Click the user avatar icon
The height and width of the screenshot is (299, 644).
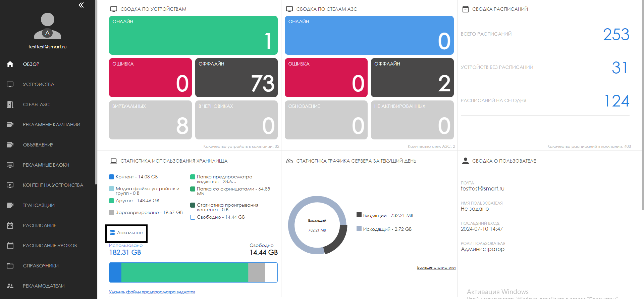[x=48, y=26]
